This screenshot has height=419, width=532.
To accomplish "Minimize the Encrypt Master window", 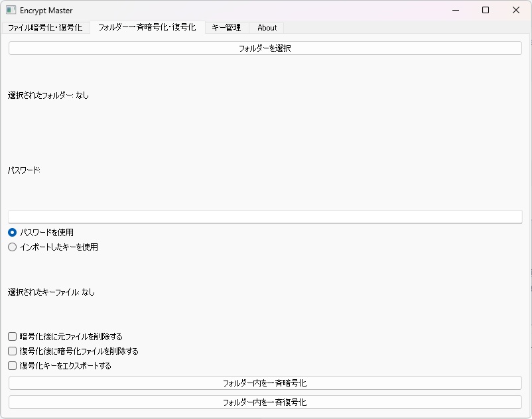I will pos(455,11).
